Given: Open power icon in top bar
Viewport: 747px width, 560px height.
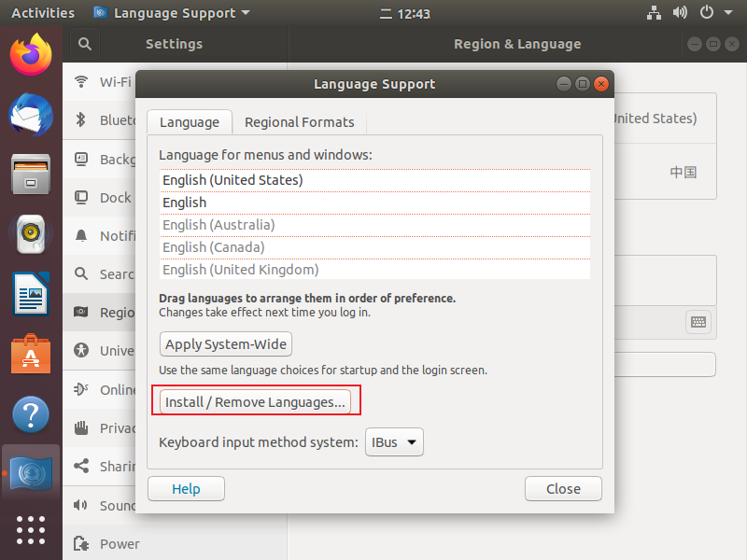Looking at the screenshot, I should point(707,12).
